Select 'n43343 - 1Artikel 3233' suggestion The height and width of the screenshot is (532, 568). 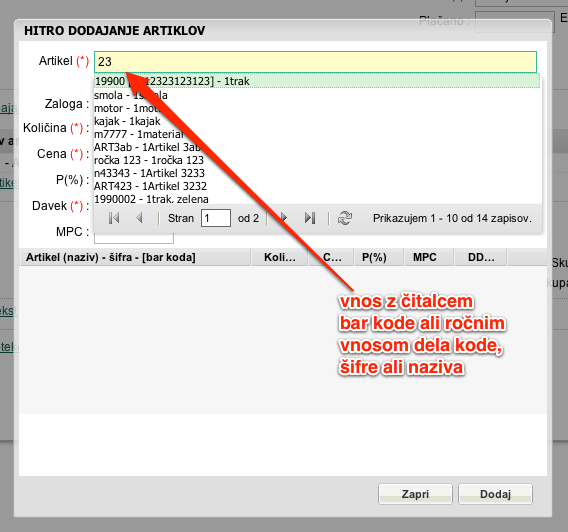[x=318, y=173]
